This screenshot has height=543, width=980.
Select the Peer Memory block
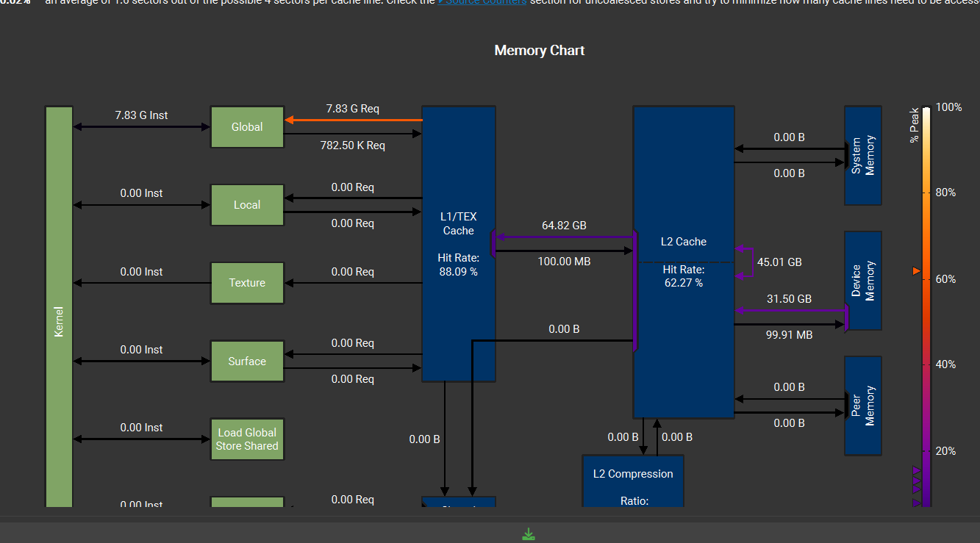click(x=862, y=405)
